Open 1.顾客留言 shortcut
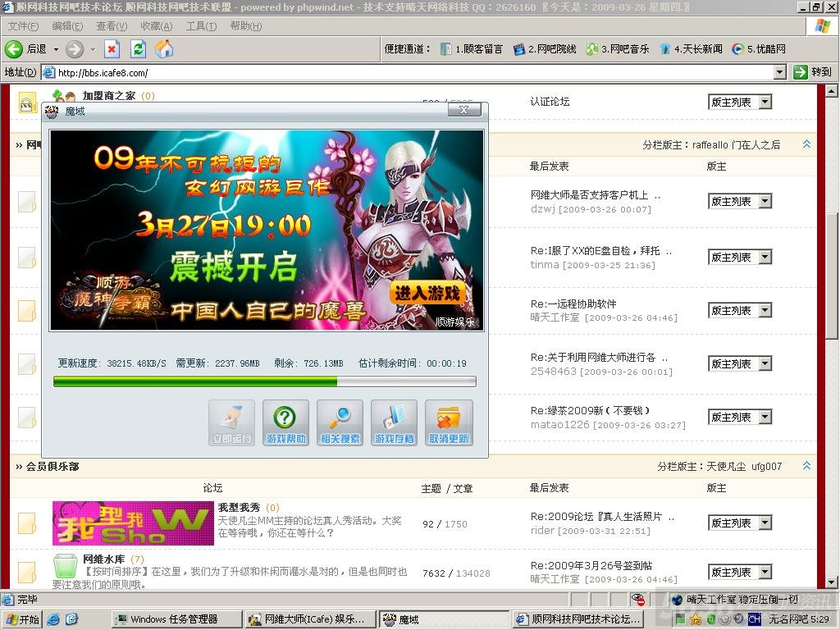This screenshot has width=840, height=630. (472, 49)
